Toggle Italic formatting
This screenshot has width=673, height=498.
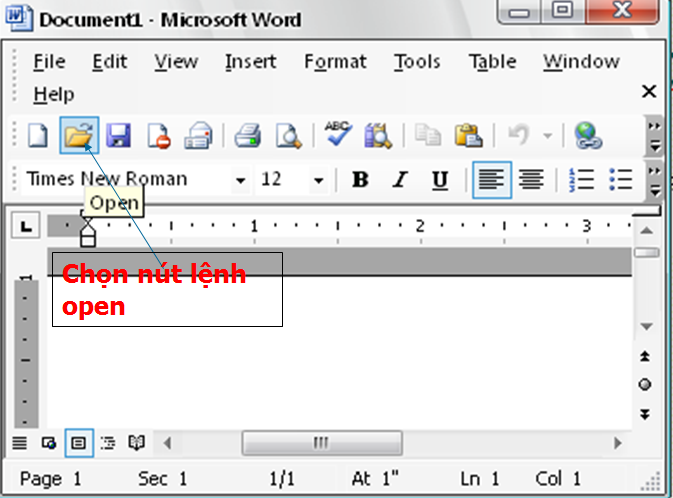pyautogui.click(x=400, y=180)
